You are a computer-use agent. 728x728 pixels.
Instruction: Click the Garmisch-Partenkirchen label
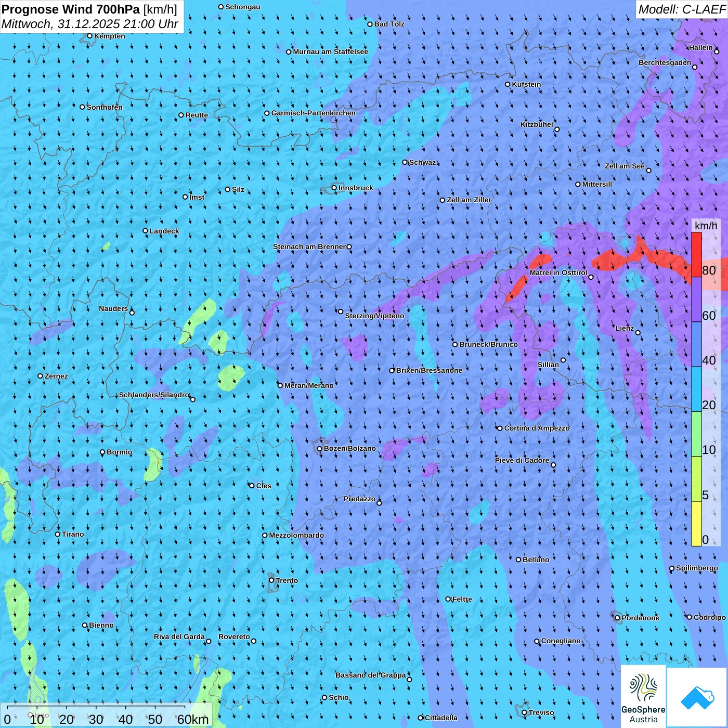314,113
